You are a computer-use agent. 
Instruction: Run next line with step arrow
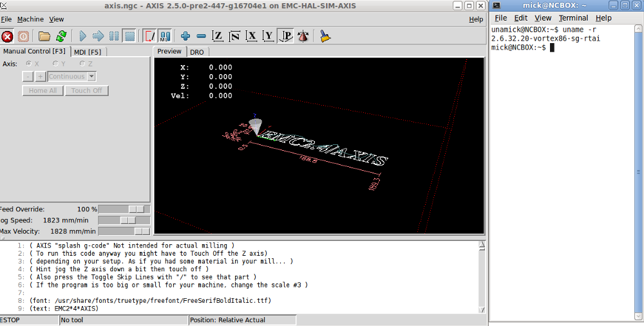[98, 36]
